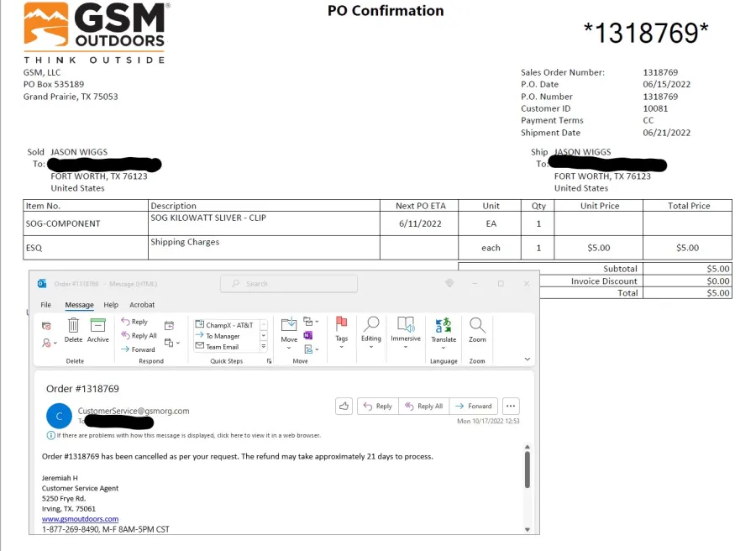The width and height of the screenshot is (756, 551).
Task: Click the Translate icon in the ribbon
Action: coord(444,326)
